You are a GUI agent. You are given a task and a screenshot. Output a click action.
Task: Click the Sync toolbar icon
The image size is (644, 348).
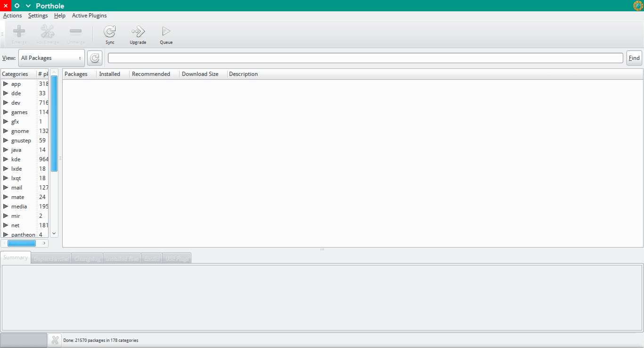click(x=110, y=33)
